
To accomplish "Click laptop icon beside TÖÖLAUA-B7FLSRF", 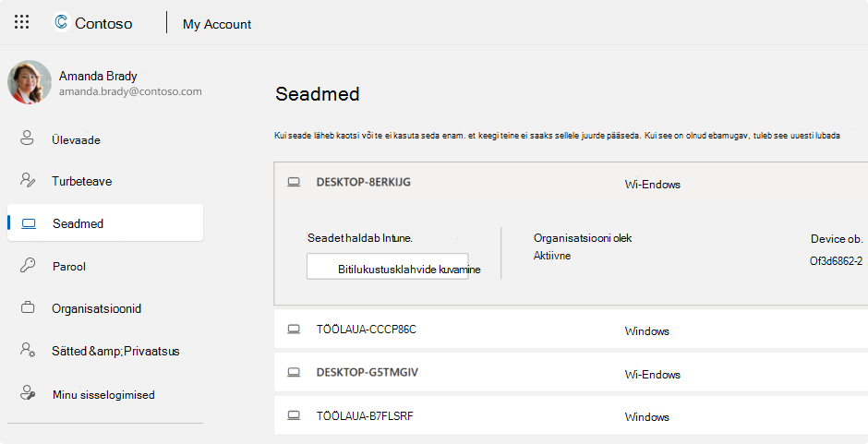I will coord(294,415).
